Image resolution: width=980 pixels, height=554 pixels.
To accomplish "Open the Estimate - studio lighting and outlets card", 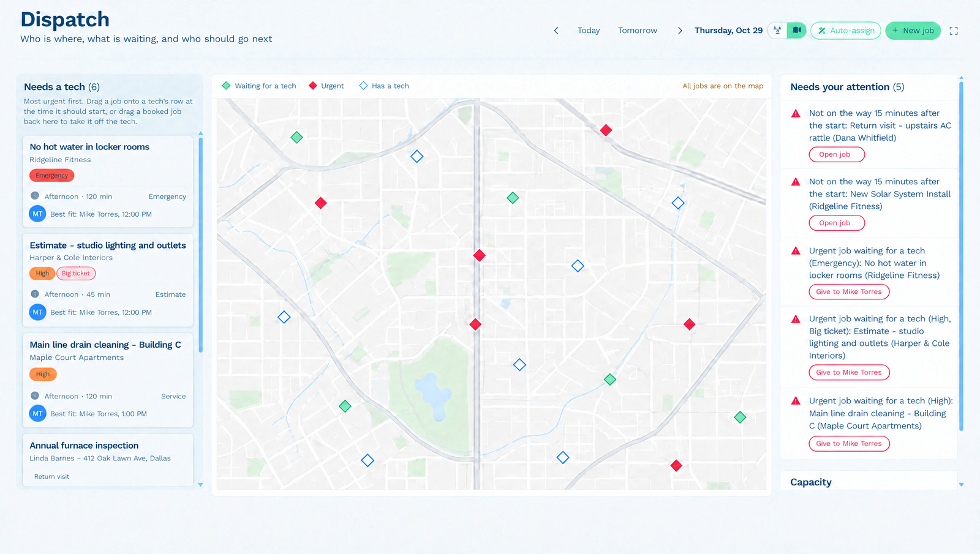I will point(108,280).
